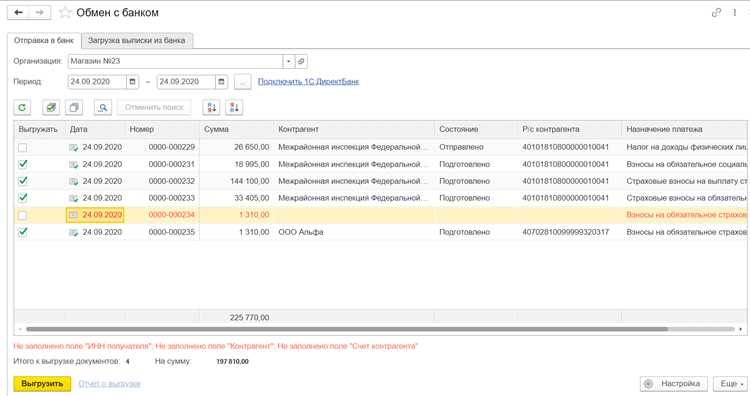Sort list ascending with toolbar icon
This screenshot has width=750, height=396.
coord(211,108)
